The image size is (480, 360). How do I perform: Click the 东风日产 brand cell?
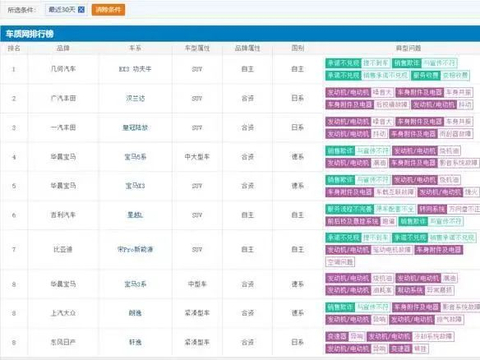63,342
